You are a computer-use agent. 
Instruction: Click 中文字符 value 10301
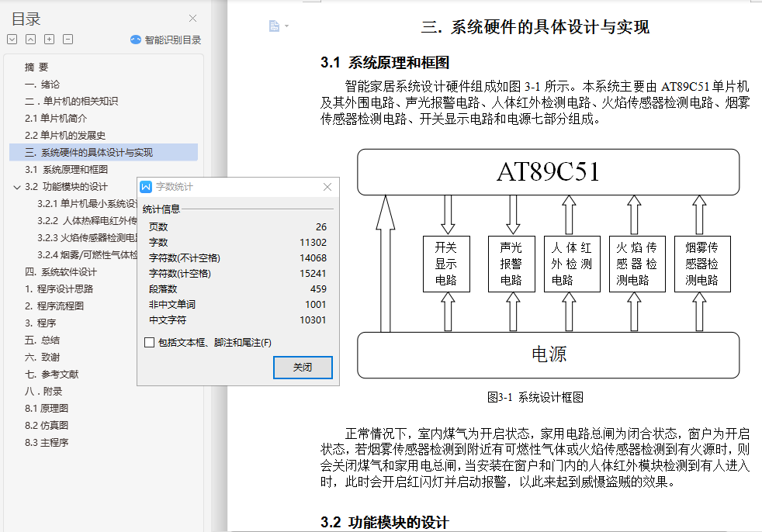[313, 320]
